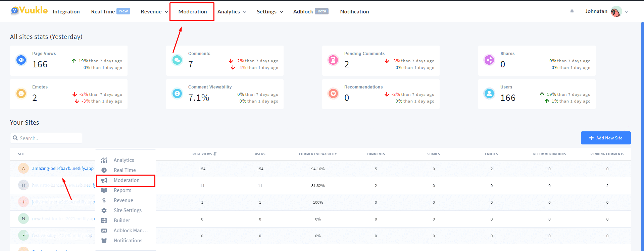Viewport: 644px width, 251px height.
Task: Click the site Search input field
Action: 46,138
